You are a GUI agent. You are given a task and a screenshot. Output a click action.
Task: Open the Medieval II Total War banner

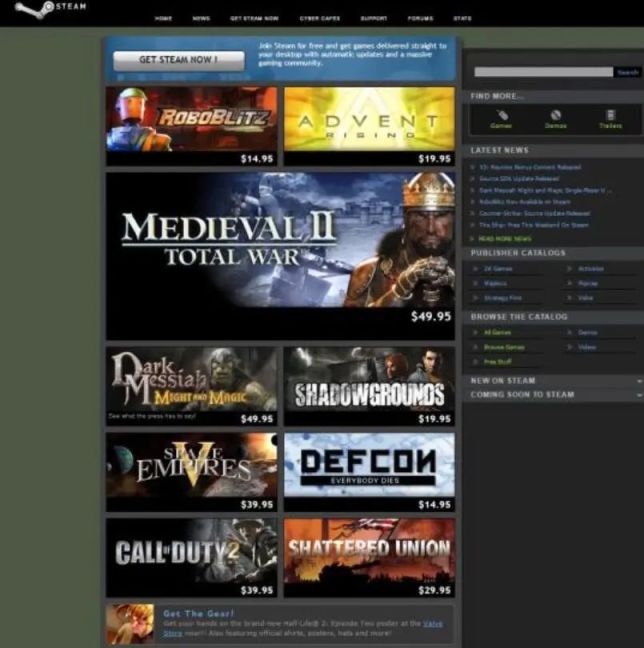(x=280, y=256)
